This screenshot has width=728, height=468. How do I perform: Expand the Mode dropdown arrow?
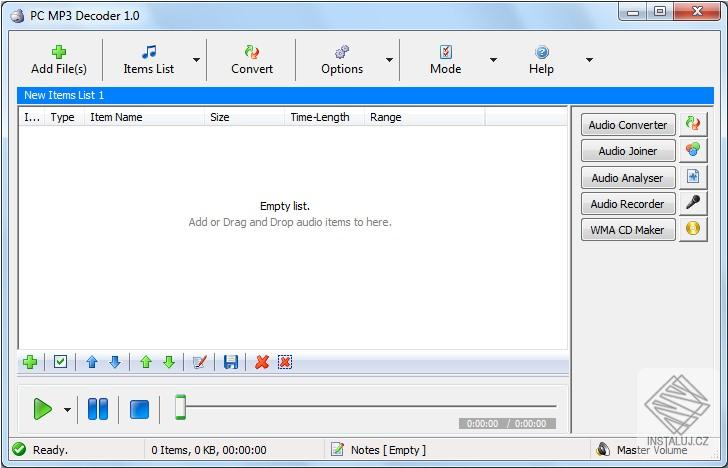click(494, 60)
